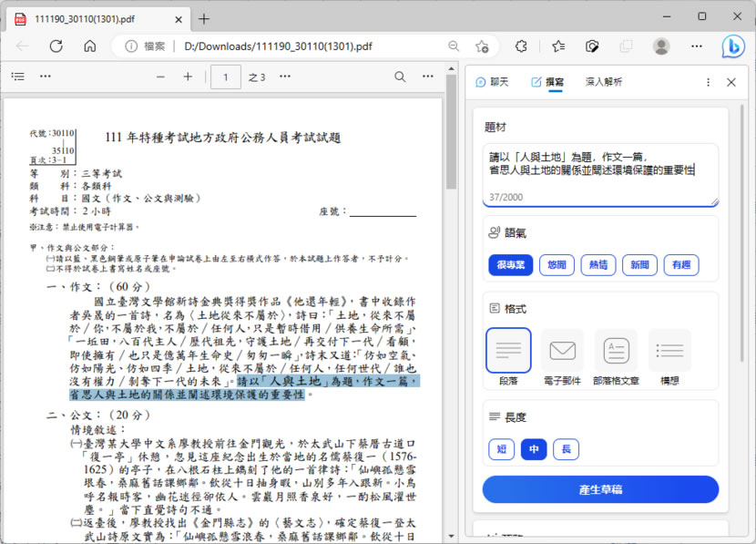Open the PDF search magnifier
756x544 pixels.
400,77
